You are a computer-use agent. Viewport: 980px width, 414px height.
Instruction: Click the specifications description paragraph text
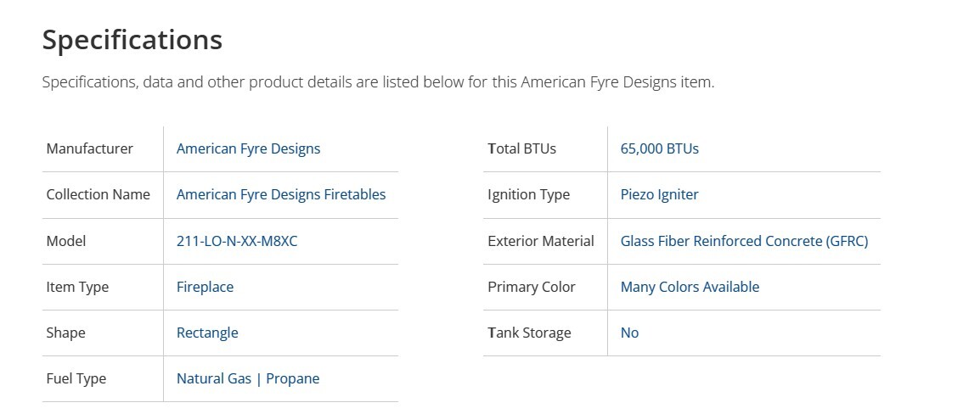(378, 82)
